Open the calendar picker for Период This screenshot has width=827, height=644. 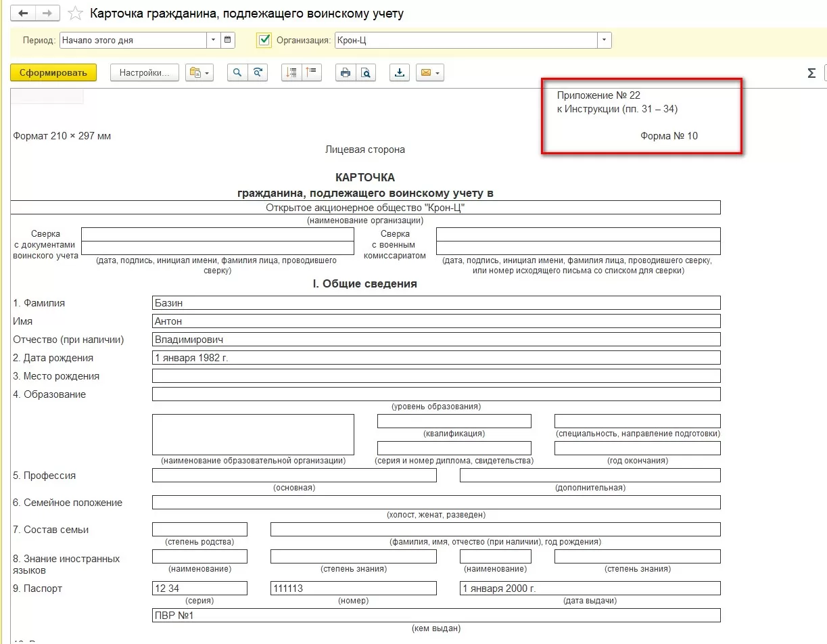tap(228, 40)
